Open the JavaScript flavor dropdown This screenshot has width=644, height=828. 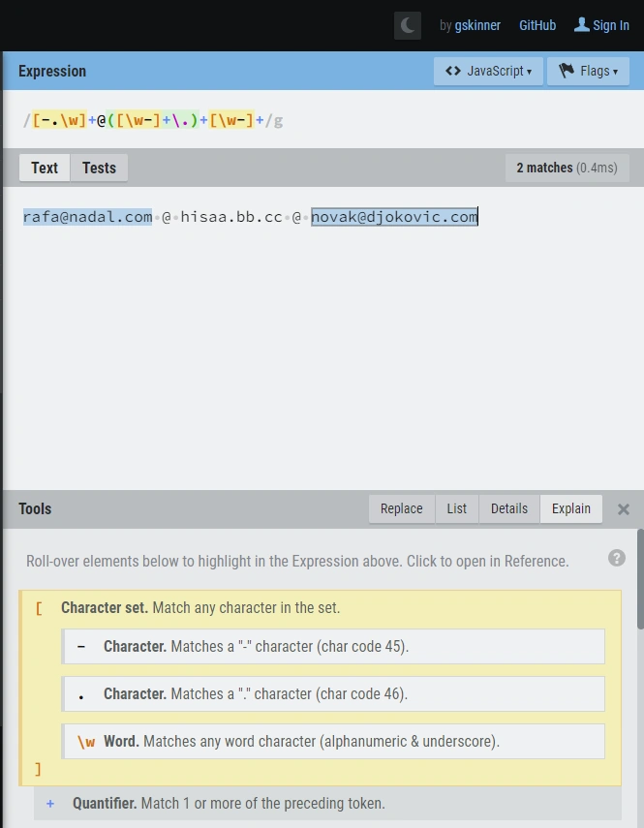(488, 71)
